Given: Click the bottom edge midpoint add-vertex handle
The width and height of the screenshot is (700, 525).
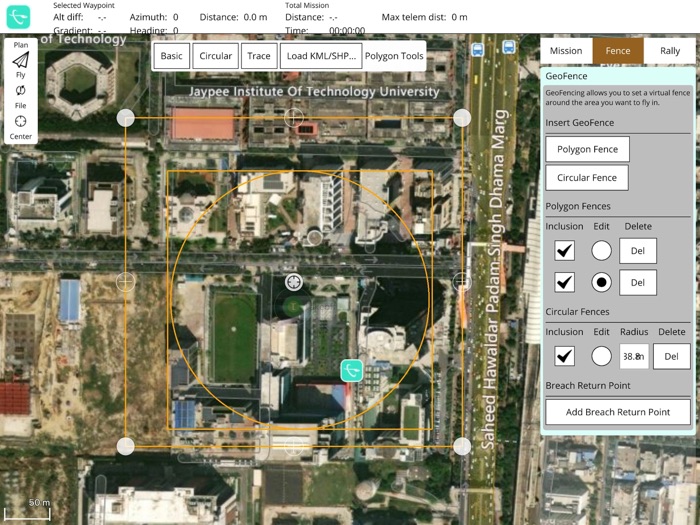Looking at the screenshot, I should tap(294, 446).
